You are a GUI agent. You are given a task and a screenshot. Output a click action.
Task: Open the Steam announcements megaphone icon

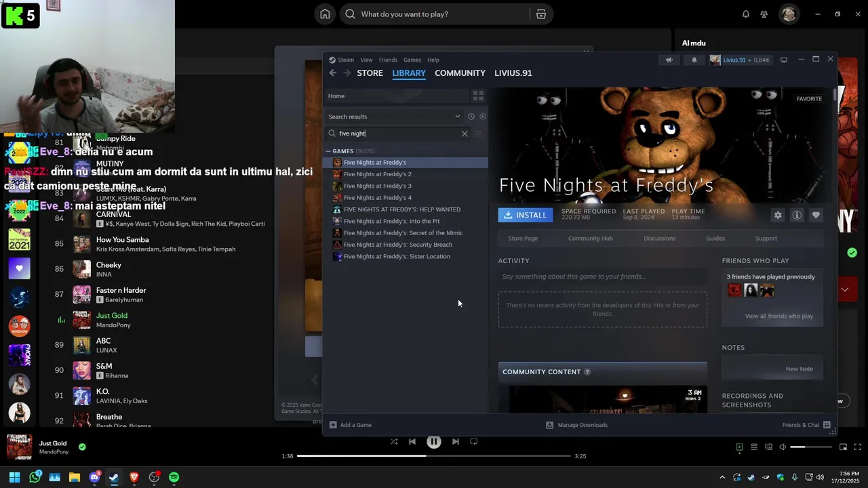tap(669, 60)
